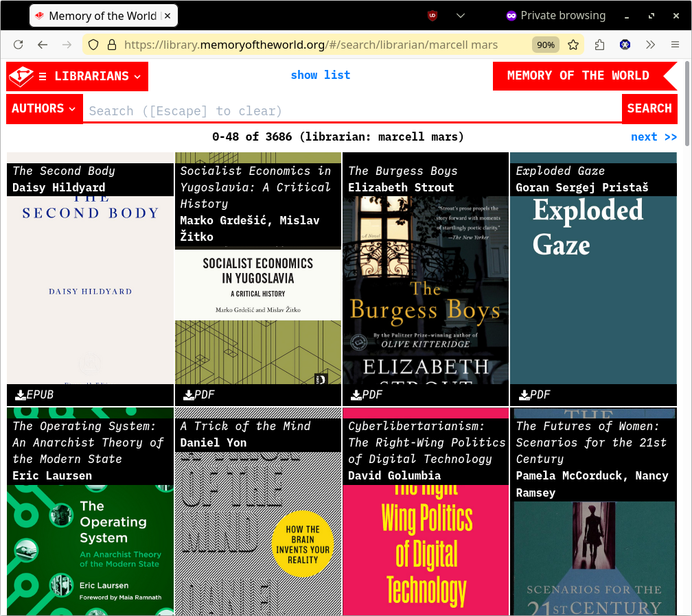692x616 pixels.
Task: Click the site security padlock icon
Action: (112, 45)
